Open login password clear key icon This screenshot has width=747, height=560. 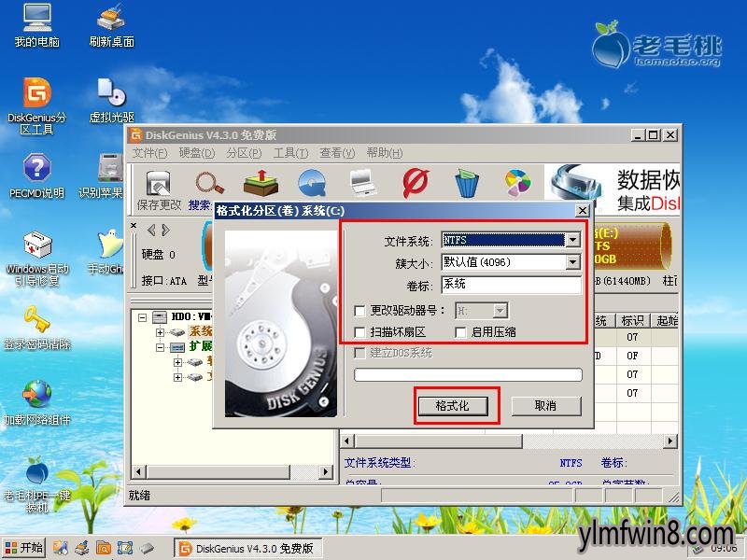[x=36, y=328]
